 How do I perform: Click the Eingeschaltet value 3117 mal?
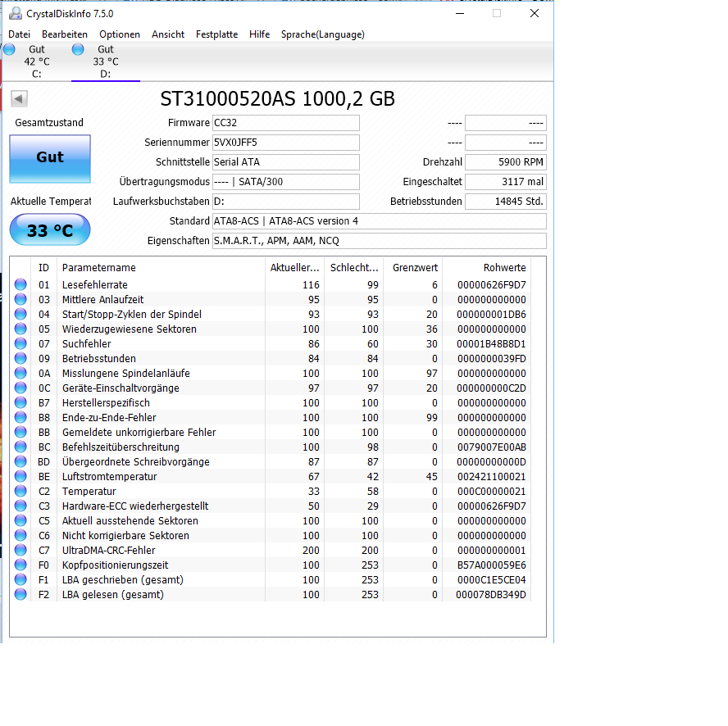[506, 182]
